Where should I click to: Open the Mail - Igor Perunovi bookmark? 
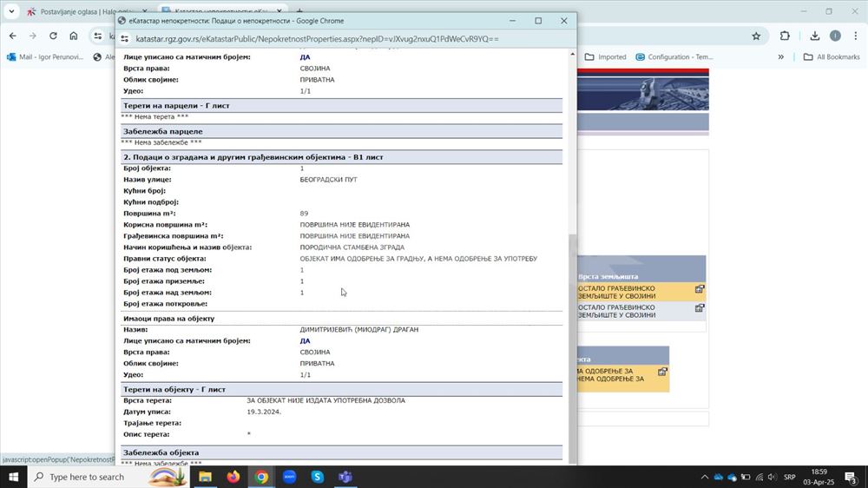pyautogui.click(x=45, y=57)
